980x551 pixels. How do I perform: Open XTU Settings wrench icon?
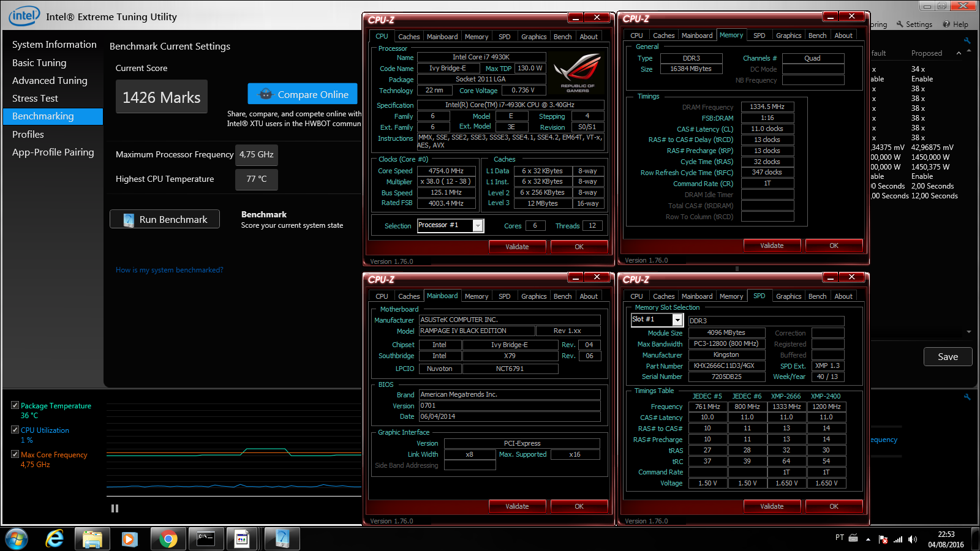coord(900,24)
